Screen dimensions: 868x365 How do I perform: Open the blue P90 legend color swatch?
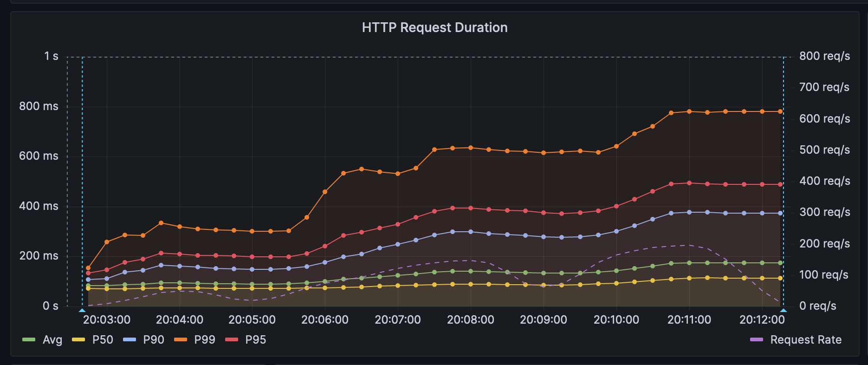(x=130, y=340)
